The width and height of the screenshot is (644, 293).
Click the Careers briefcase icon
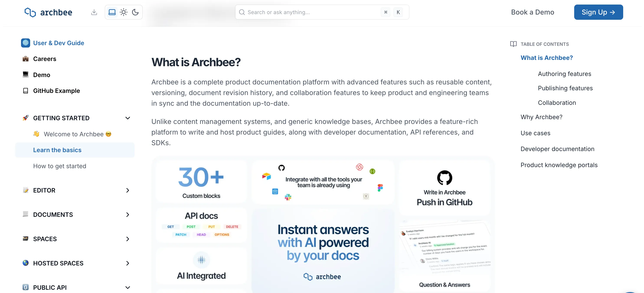pyautogui.click(x=26, y=59)
